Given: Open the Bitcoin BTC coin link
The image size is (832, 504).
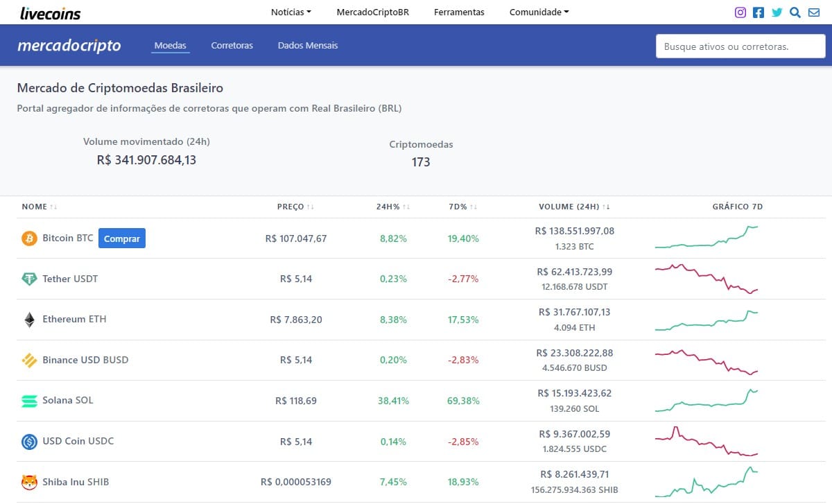Looking at the screenshot, I should (x=68, y=238).
